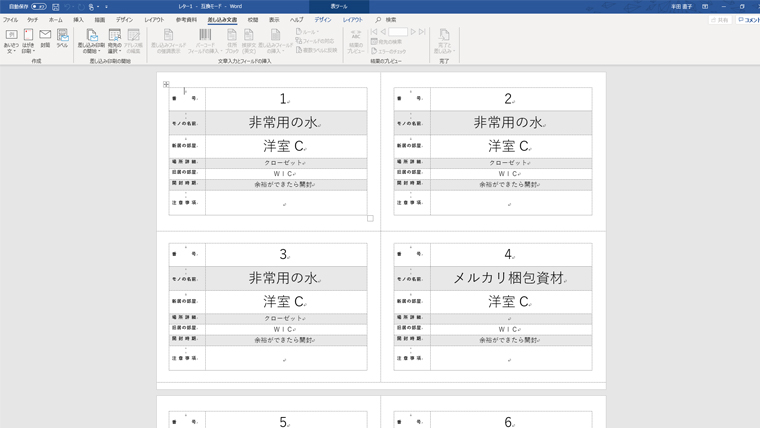Open 宛先の選択 dropdown
The image size is (760, 428).
114,40
